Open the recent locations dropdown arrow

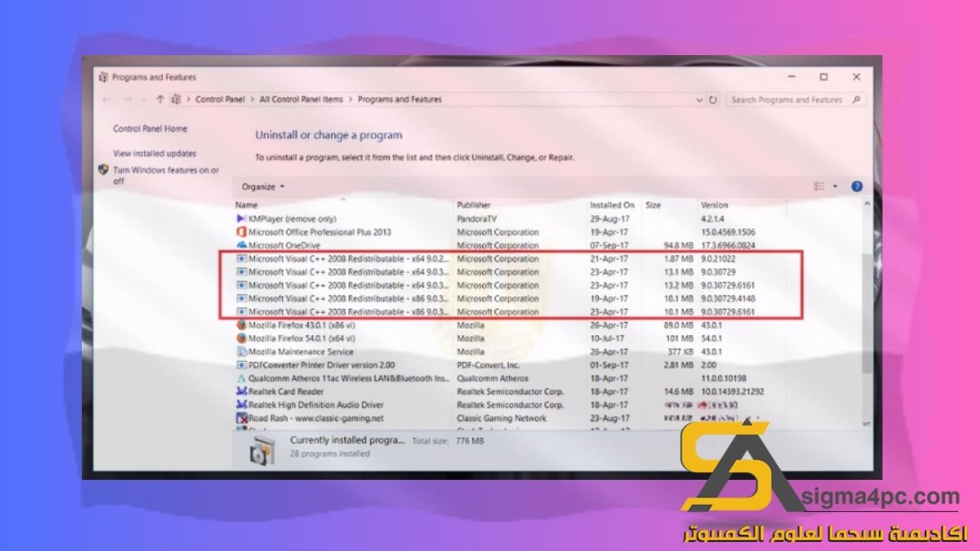coord(144,99)
